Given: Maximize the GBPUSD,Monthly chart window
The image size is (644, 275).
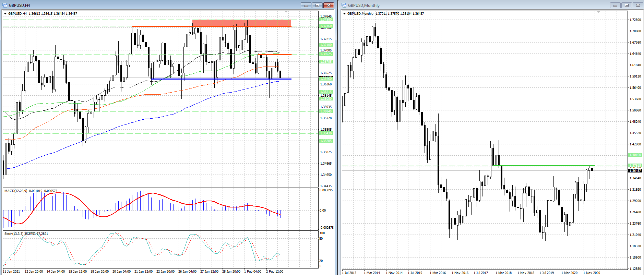Looking at the screenshot, I should click(x=627, y=5).
